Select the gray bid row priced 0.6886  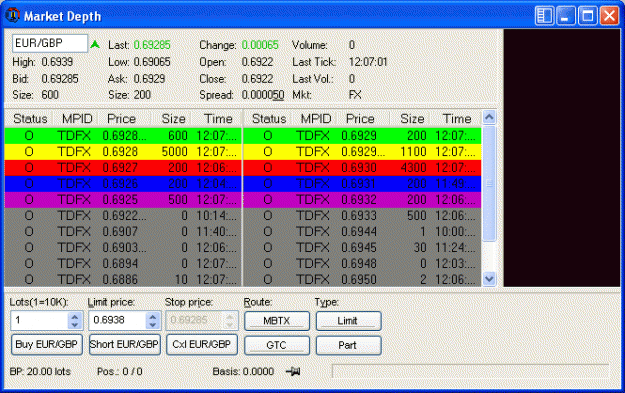tap(123, 279)
